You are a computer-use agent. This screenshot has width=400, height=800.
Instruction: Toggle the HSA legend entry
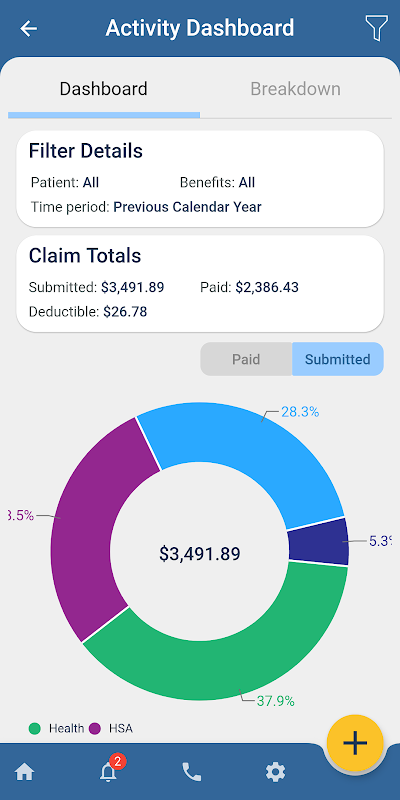[x=111, y=729]
